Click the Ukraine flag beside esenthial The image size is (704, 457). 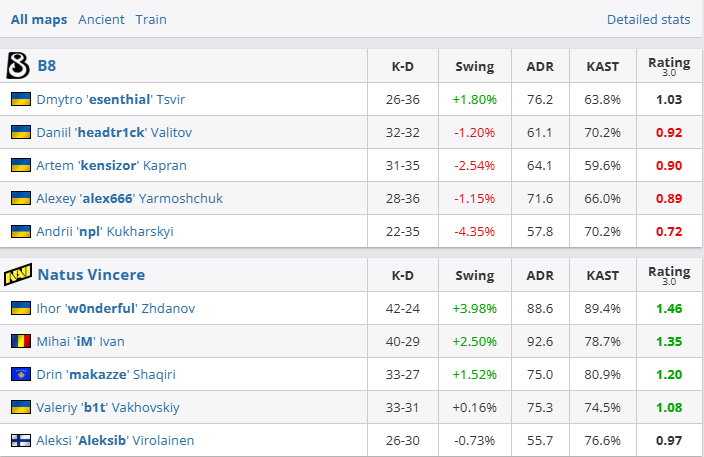[x=20, y=99]
